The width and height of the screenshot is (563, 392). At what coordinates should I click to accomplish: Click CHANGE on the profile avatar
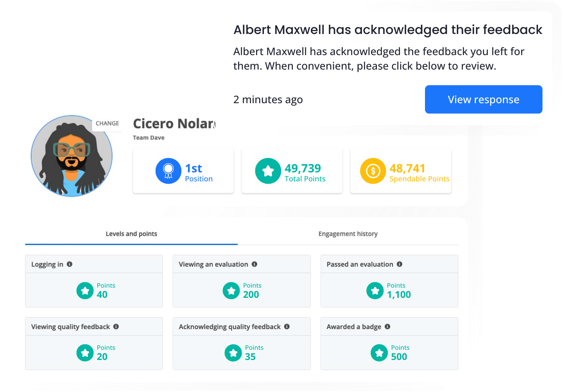(x=107, y=124)
